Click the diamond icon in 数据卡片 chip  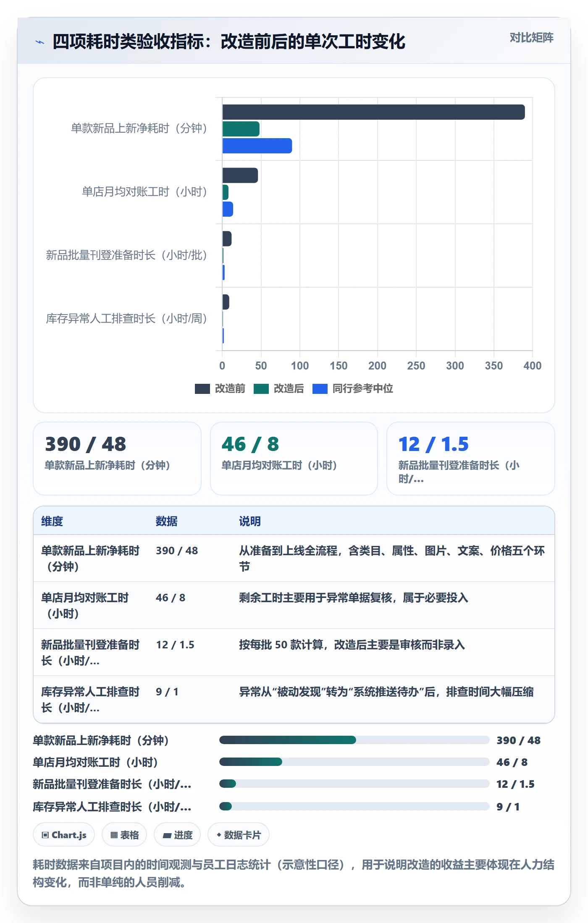[x=219, y=835]
